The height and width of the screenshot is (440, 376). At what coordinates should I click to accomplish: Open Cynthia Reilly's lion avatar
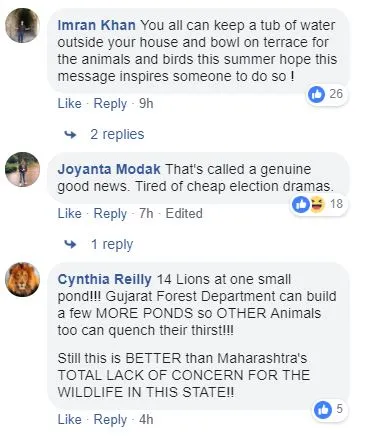[22, 279]
